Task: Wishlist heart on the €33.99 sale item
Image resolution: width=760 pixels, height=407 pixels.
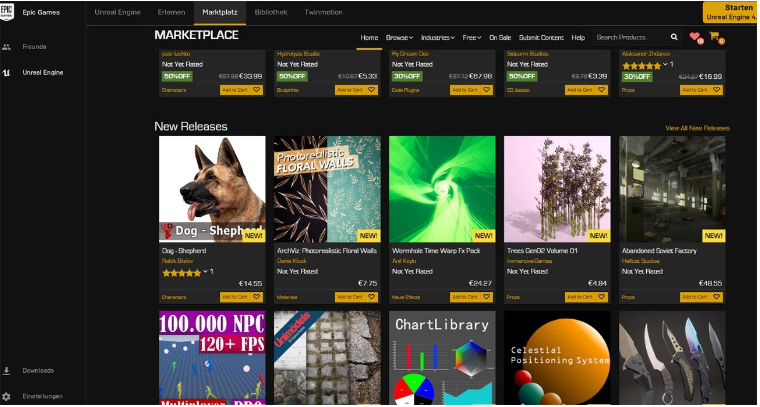Action: (x=256, y=90)
